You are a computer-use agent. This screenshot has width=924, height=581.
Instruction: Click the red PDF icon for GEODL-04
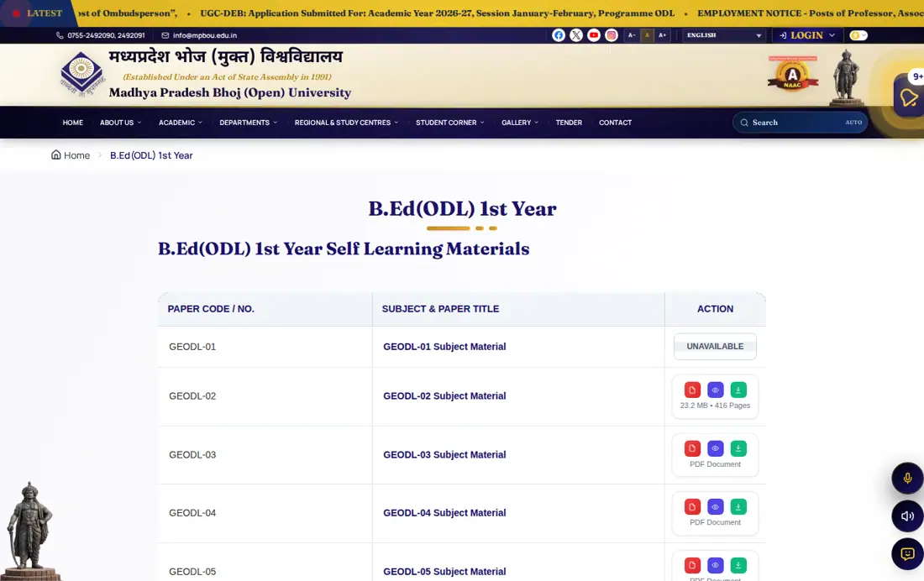coord(692,507)
